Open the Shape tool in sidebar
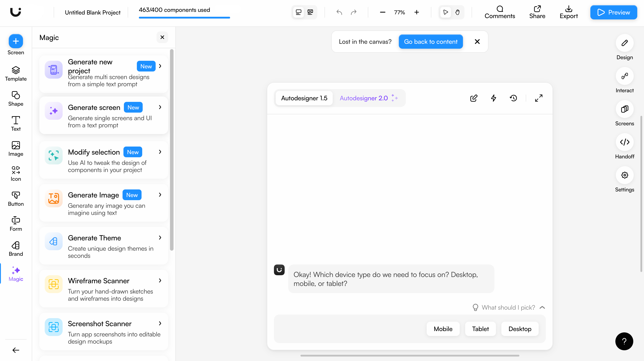The image size is (644, 361). pos(16,99)
